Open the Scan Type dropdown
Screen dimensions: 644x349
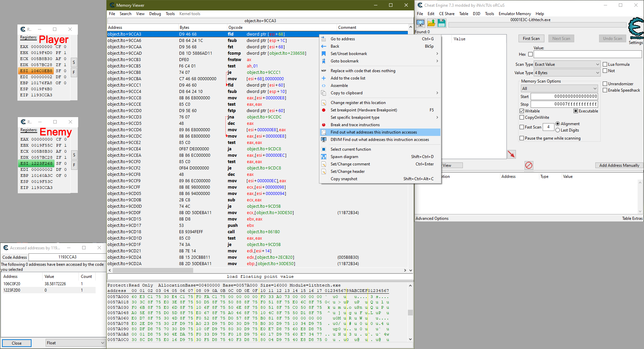pyautogui.click(x=567, y=64)
